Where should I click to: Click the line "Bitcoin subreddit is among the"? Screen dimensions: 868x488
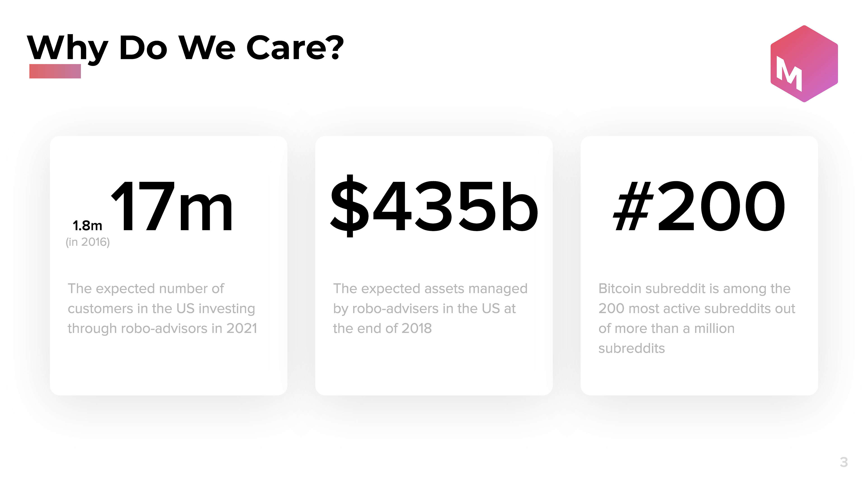click(694, 289)
